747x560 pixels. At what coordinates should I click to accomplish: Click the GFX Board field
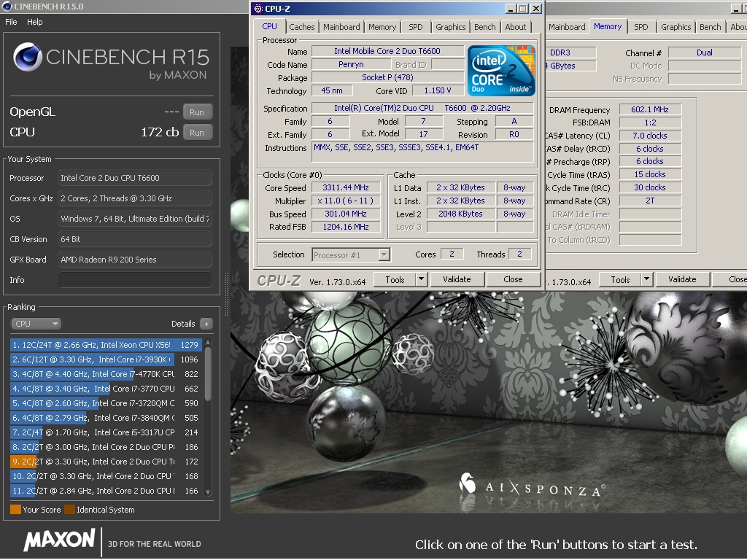(135, 260)
